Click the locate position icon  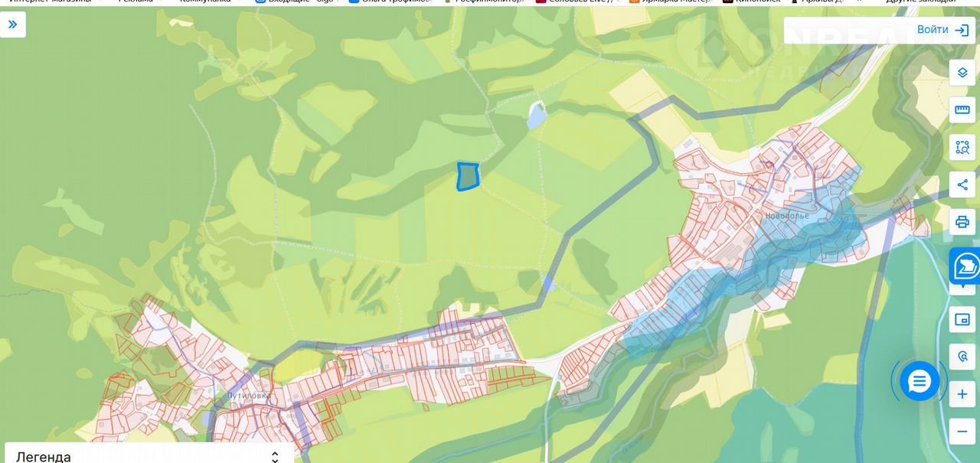click(962, 357)
